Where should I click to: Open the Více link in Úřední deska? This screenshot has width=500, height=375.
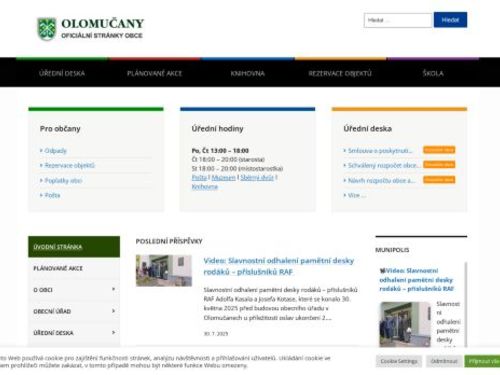point(357,195)
